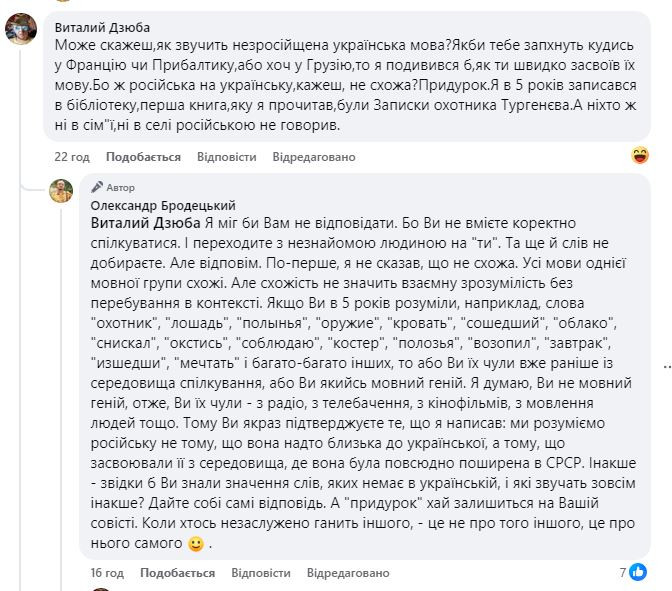The image size is (672, 591).
Task: Open the 16 год timestamp link
Action: (106, 573)
